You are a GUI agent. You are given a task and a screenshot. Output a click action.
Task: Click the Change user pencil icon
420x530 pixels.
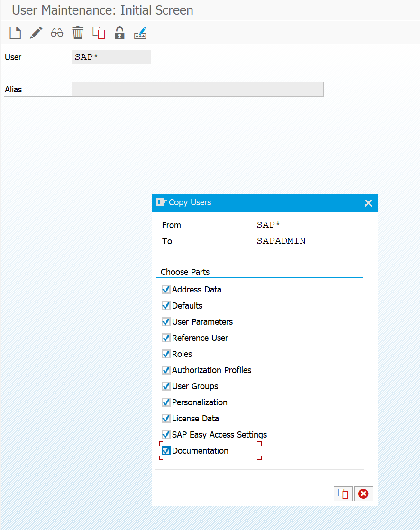point(36,33)
